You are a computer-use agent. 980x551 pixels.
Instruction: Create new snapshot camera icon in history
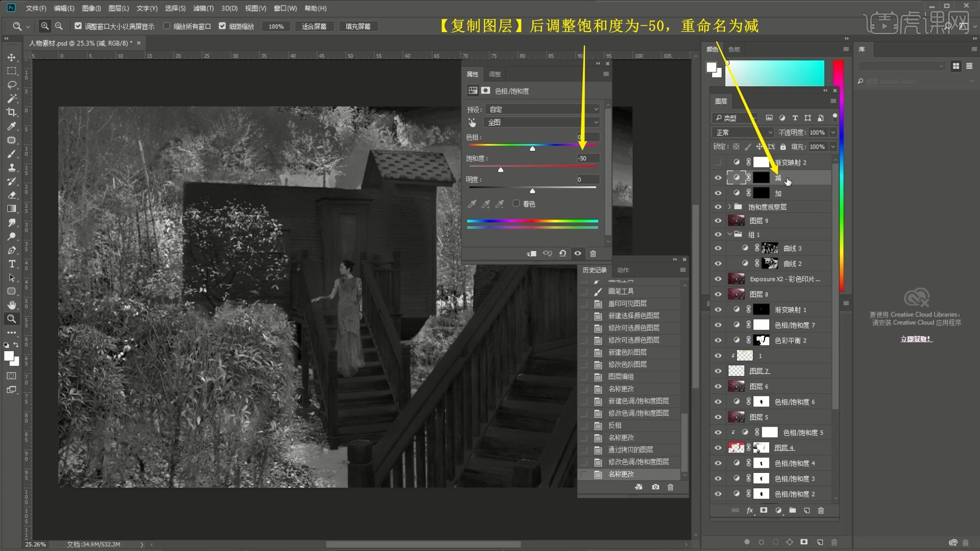pos(655,487)
